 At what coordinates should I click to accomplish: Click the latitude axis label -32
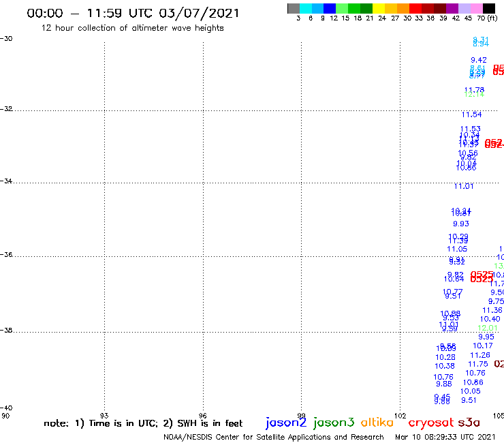(6, 109)
